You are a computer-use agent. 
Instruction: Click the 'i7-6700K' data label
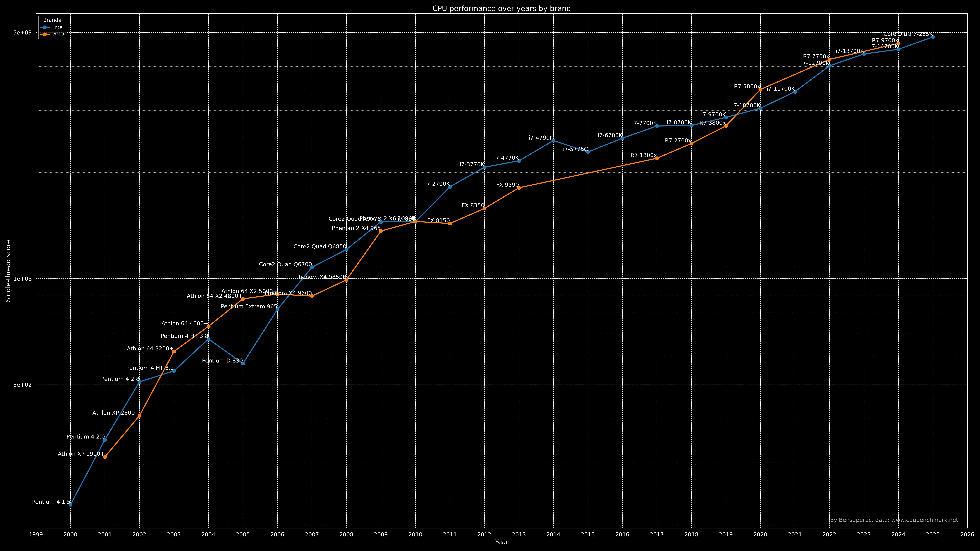pyautogui.click(x=610, y=135)
